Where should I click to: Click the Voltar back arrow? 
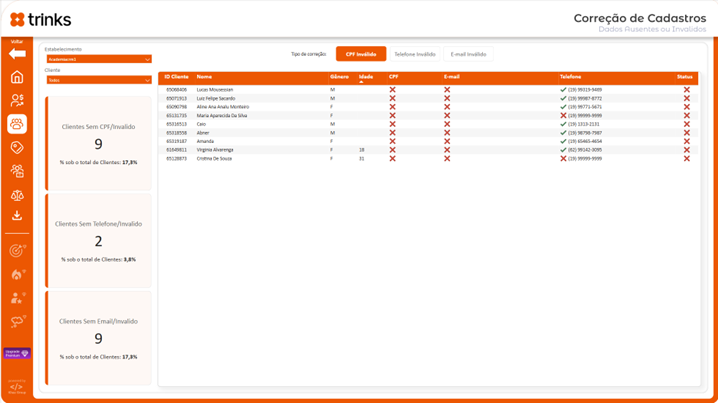17,53
